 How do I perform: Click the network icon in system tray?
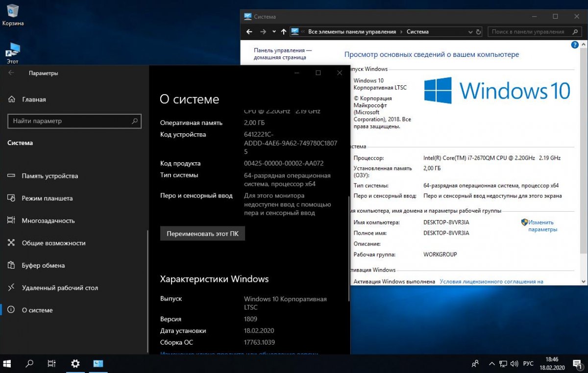coord(504,364)
